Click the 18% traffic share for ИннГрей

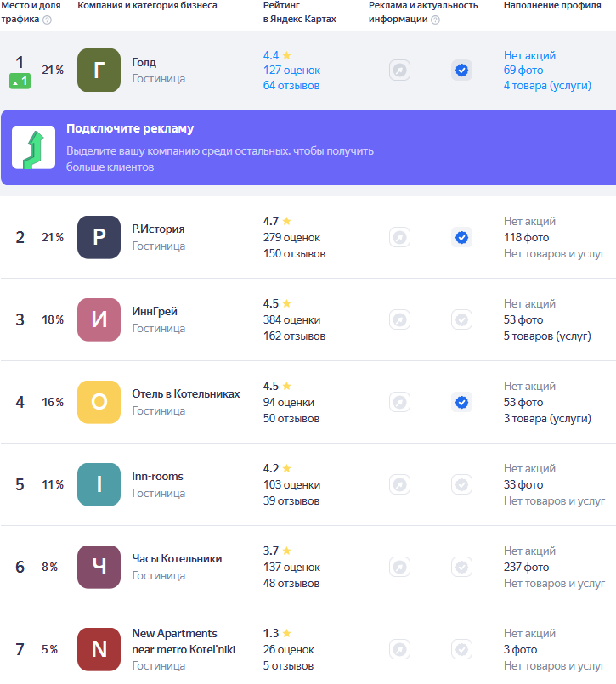(53, 320)
